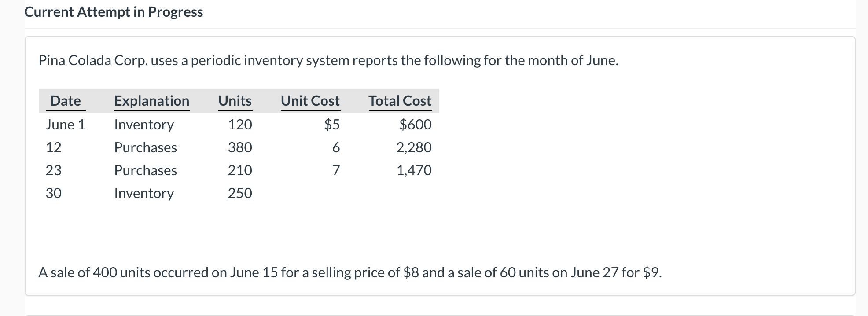
Task: Select Purchases in the 23rd row
Action: coord(145,170)
